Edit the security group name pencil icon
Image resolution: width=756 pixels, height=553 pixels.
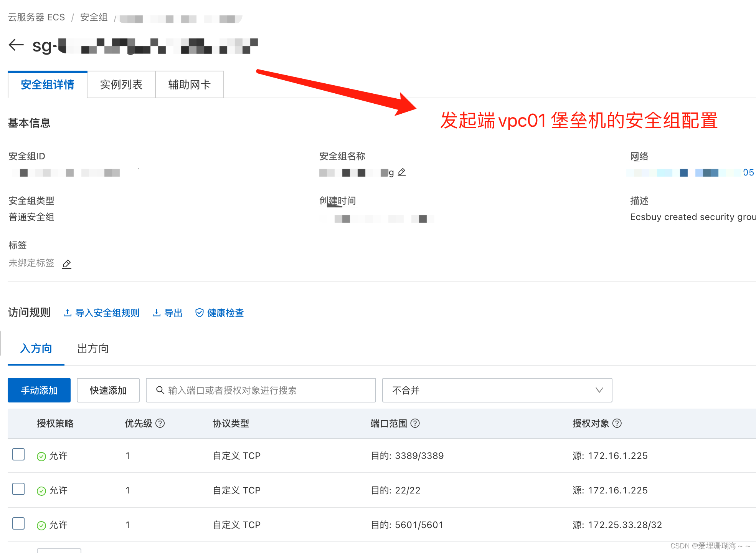pos(402,172)
